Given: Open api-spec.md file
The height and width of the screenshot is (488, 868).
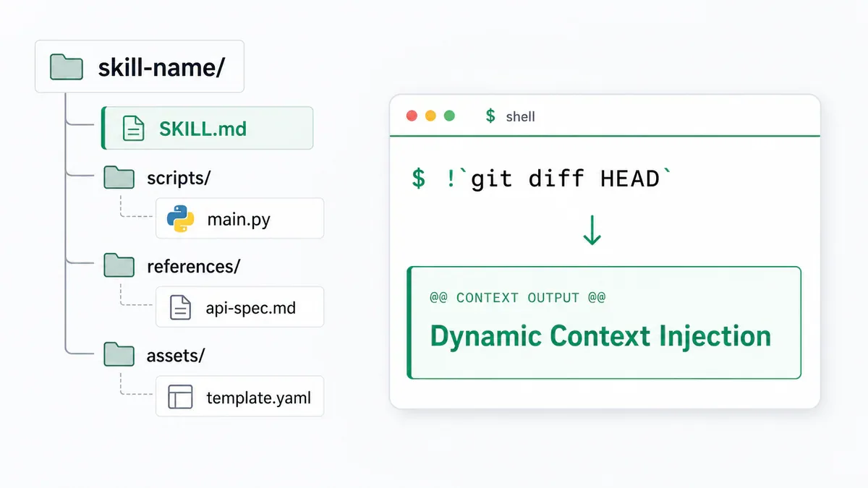Looking at the screenshot, I should point(239,307).
